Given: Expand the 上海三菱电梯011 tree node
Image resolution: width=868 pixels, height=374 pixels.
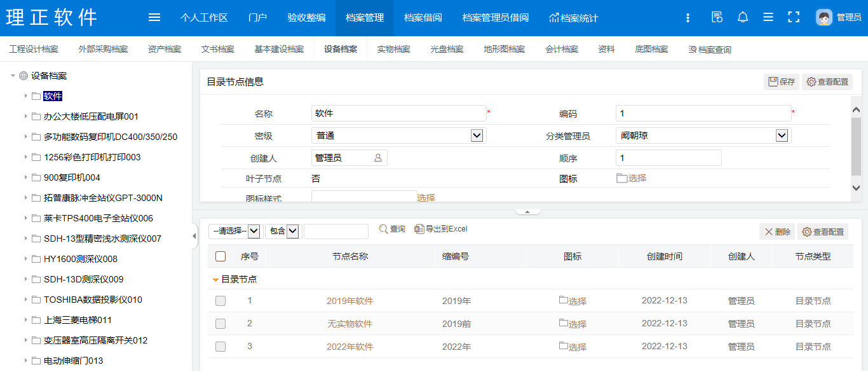Looking at the screenshot, I should pyautogui.click(x=26, y=320).
